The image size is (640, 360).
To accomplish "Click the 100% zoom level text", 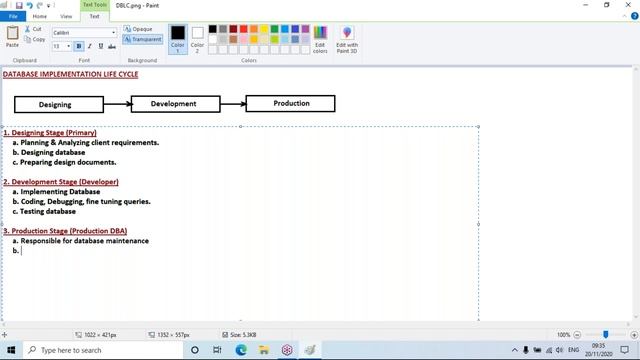I will 563,335.
